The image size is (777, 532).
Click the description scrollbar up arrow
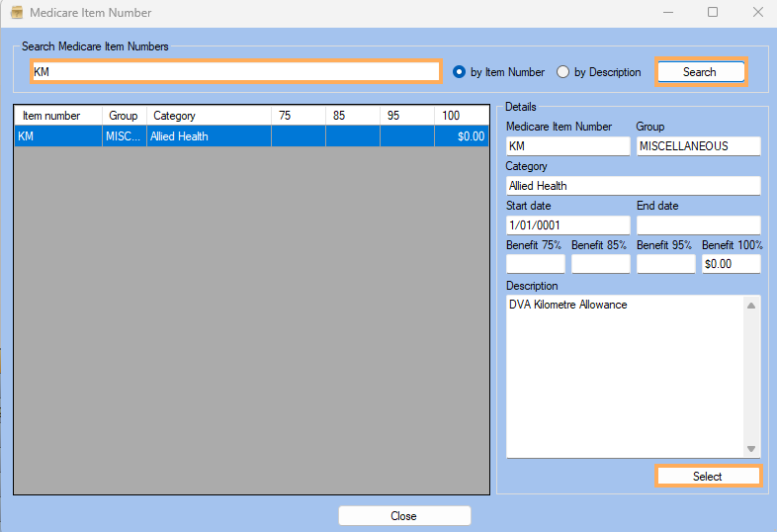[751, 306]
